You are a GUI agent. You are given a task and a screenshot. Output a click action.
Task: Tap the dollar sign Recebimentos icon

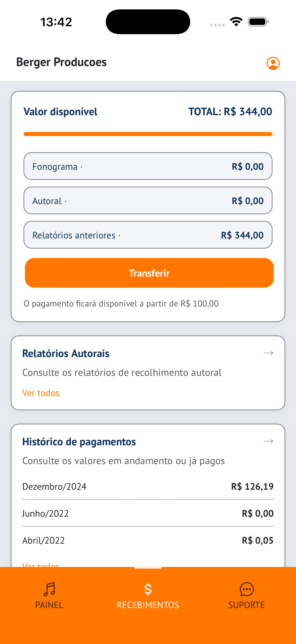click(148, 589)
